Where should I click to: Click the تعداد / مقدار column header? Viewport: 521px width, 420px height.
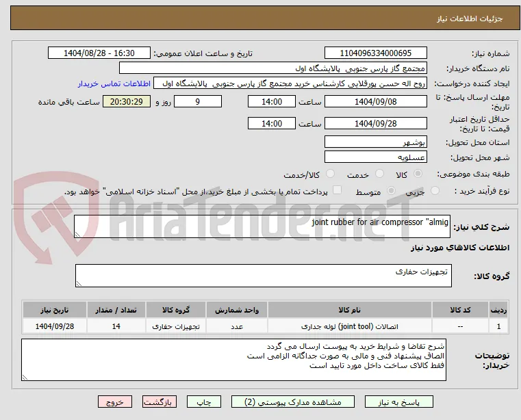coord(116,310)
